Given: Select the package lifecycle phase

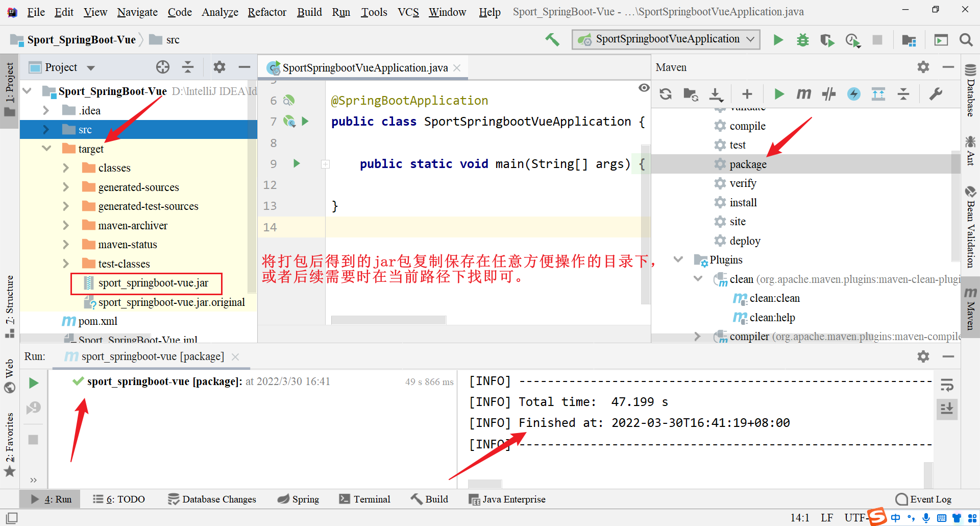Looking at the screenshot, I should (748, 164).
